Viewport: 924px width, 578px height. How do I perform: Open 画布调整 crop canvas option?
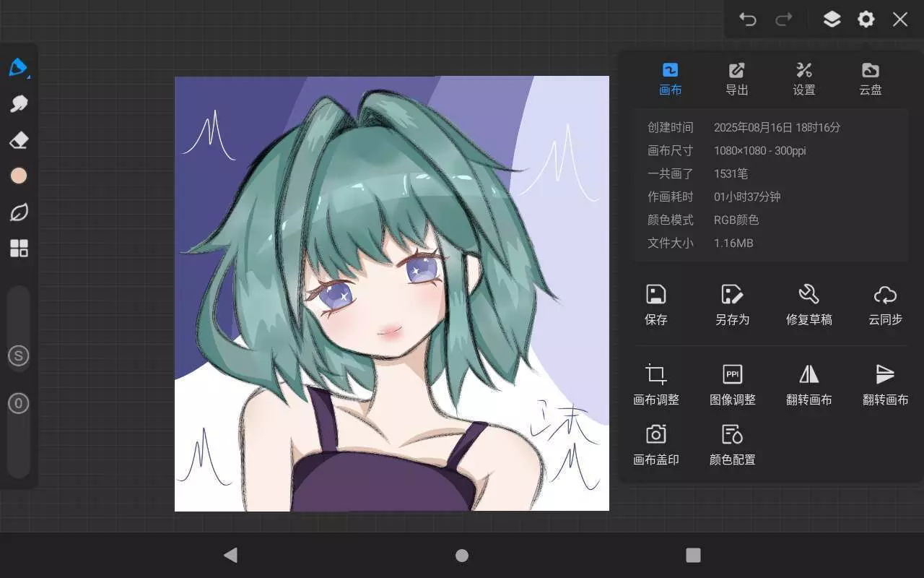pyautogui.click(x=655, y=384)
